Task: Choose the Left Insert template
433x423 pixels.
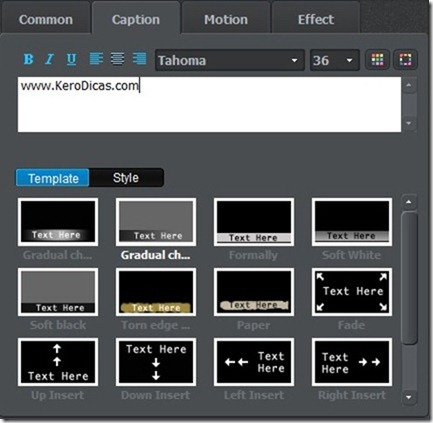Action: pyautogui.click(x=254, y=362)
